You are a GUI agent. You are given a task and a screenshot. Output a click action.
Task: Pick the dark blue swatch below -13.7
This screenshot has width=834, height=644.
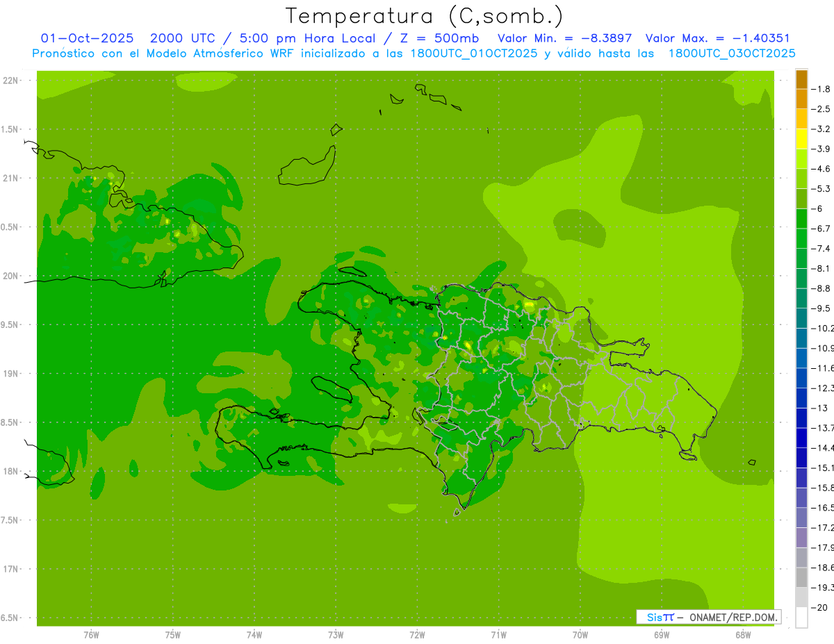pos(801,438)
